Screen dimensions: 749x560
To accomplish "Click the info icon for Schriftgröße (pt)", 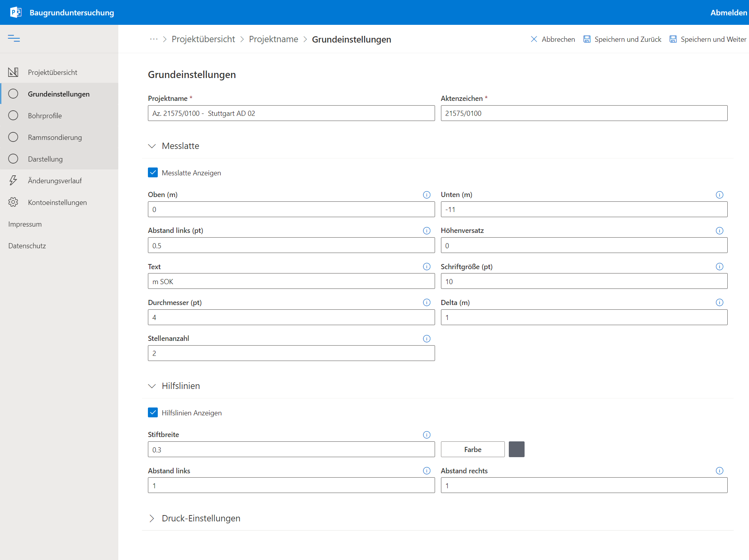I will [719, 267].
